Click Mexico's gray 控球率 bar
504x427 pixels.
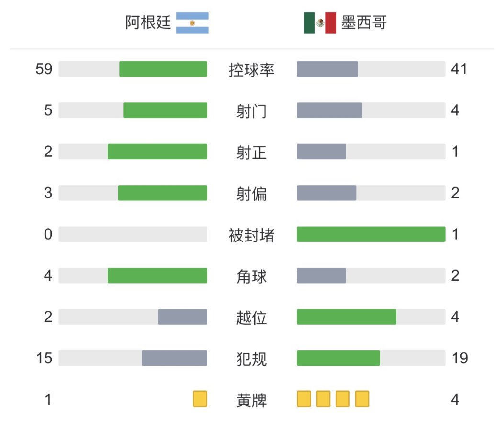[327, 69]
